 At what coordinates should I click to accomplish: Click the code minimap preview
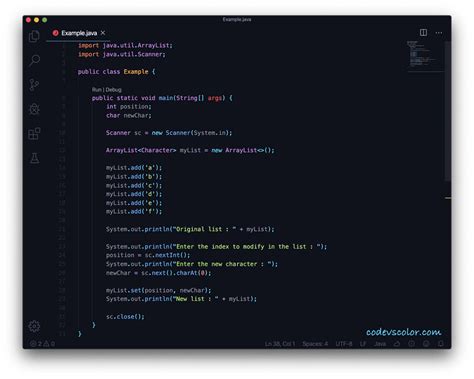point(425,55)
